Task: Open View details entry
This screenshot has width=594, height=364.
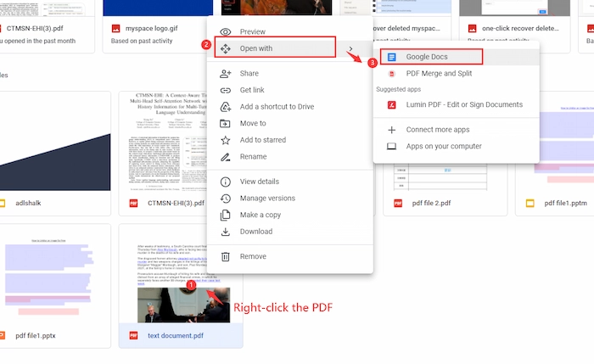Action: point(290,182)
